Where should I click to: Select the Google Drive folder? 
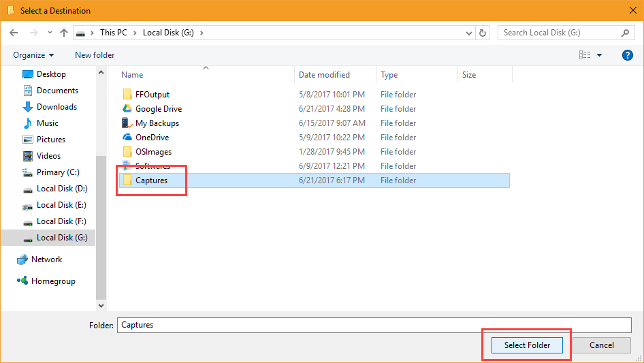pyautogui.click(x=159, y=109)
